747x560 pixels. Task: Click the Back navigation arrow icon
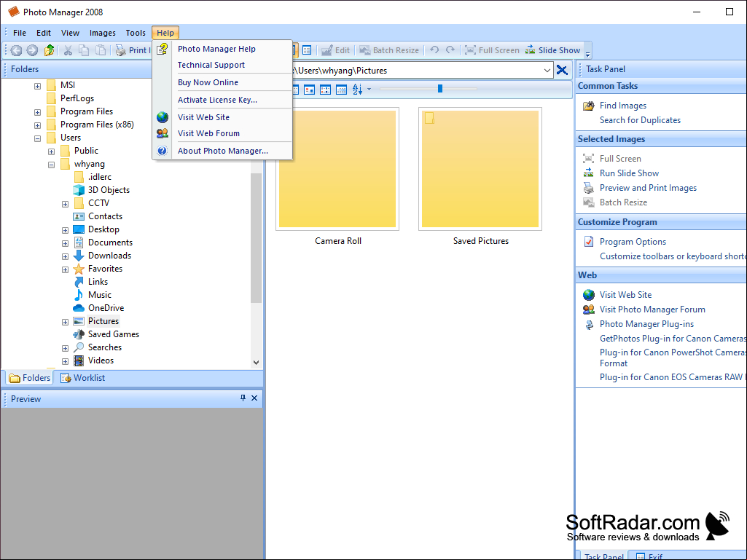[x=16, y=50]
